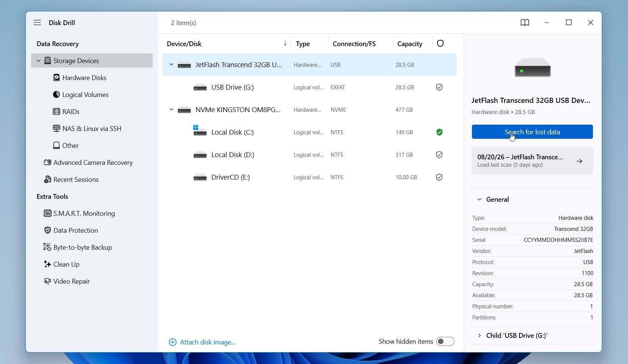This screenshot has width=628, height=364.
Task: Click the shield icon on Local Disk (D:) row
Action: (439, 155)
